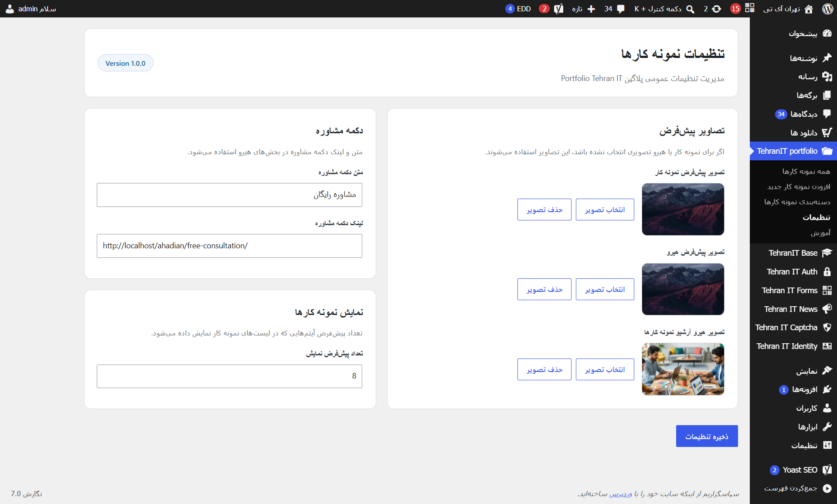Open the dashboard پیشخوان menu
Screen dimensions: 837x504
pos(793,34)
